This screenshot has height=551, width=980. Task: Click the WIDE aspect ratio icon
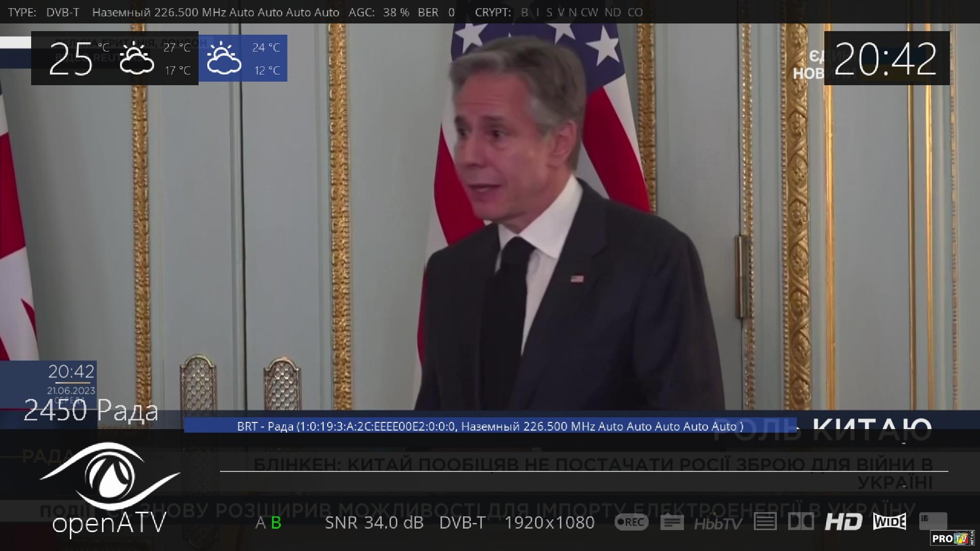890,522
